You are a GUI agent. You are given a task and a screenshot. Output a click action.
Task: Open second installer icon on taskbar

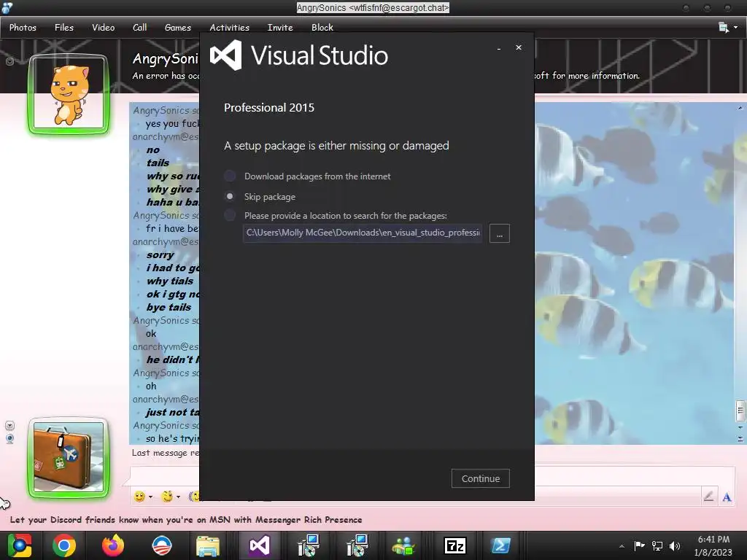[x=357, y=545]
